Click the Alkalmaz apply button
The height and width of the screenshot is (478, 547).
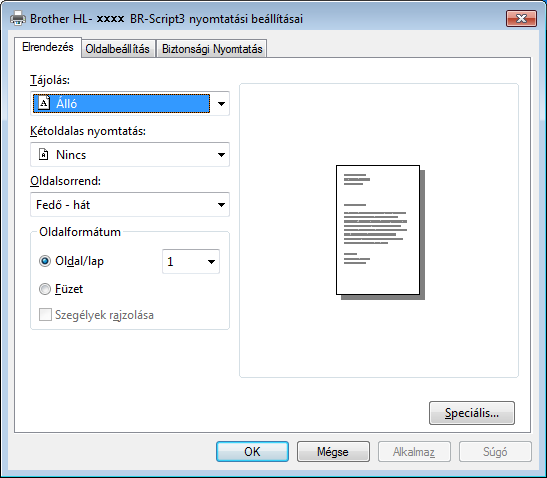tap(414, 451)
